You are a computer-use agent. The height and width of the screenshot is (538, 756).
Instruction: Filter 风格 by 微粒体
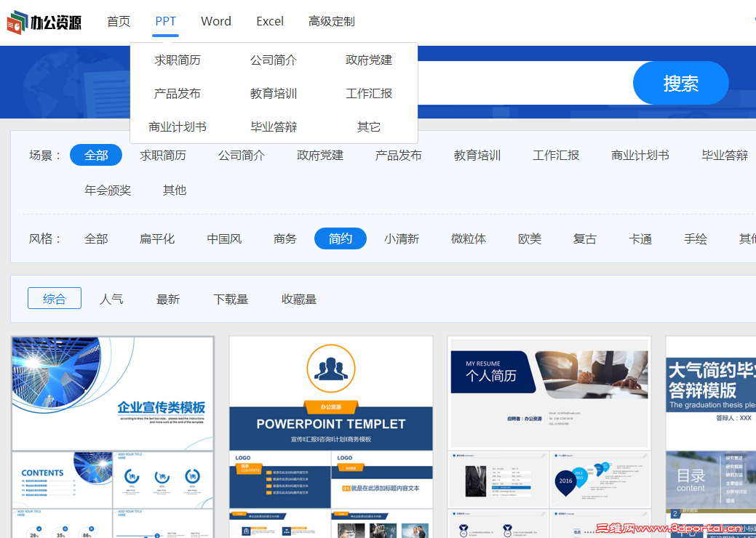(469, 238)
